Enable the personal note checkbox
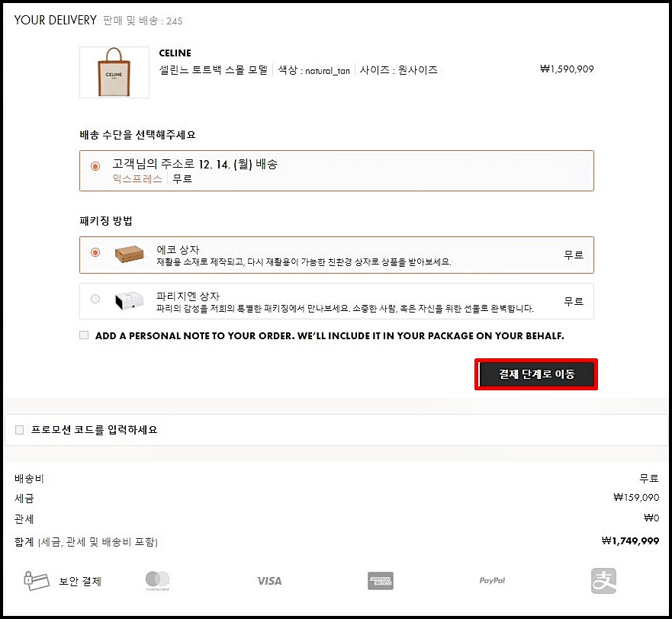672x619 pixels. (84, 335)
